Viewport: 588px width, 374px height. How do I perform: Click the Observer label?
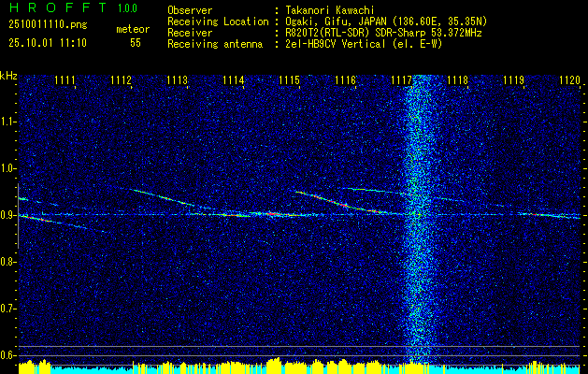(190, 10)
